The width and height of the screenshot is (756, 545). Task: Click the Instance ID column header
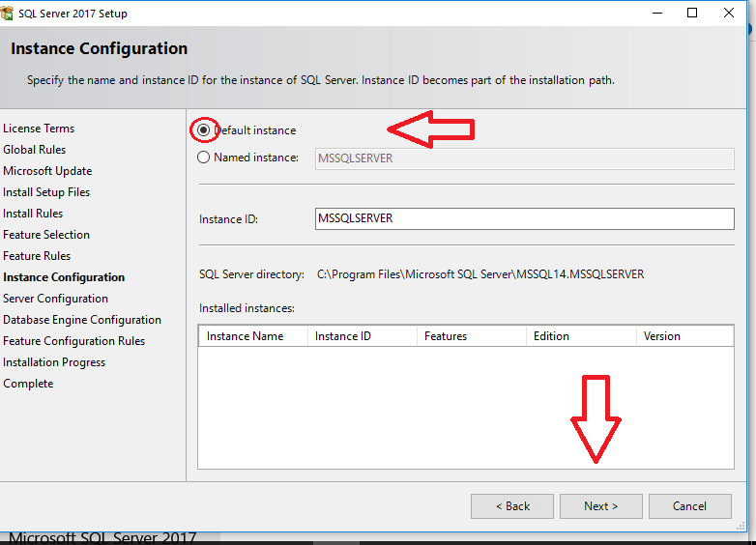pyautogui.click(x=362, y=336)
